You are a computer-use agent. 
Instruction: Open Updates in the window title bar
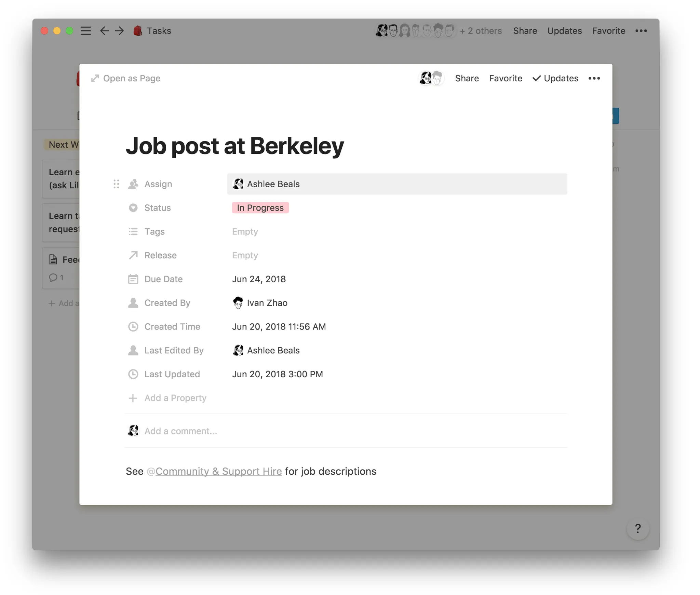pos(564,31)
